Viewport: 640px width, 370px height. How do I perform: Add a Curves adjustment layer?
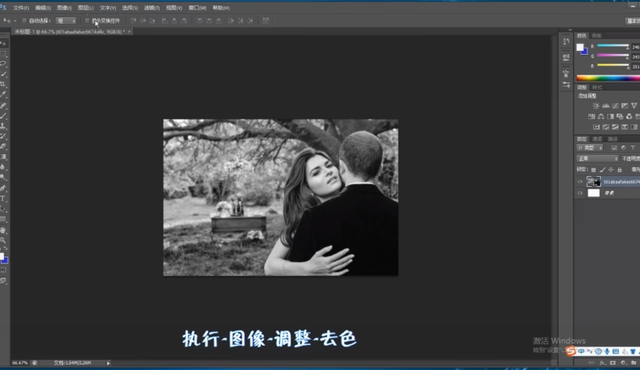[x=615, y=106]
